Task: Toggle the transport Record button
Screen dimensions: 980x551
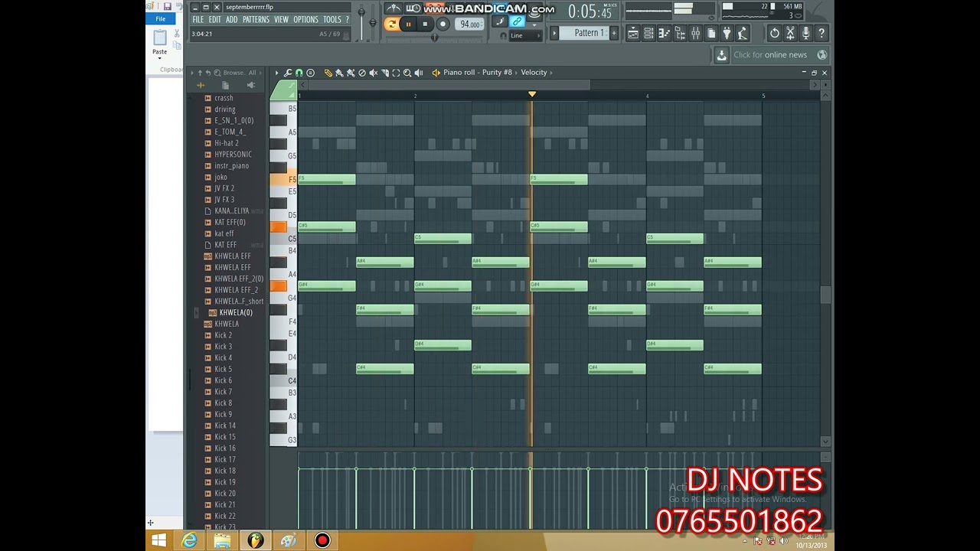Action: click(443, 24)
